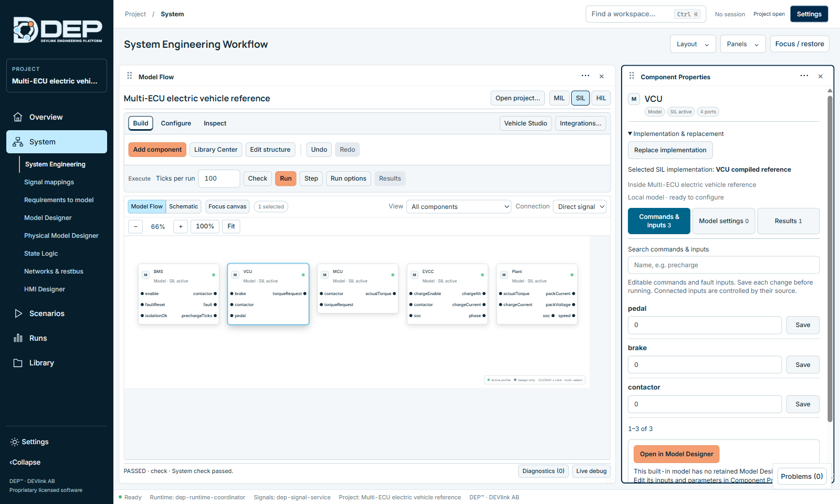840x504 pixels.
Task: Zoom in canvas with plus button
Action: point(181,226)
